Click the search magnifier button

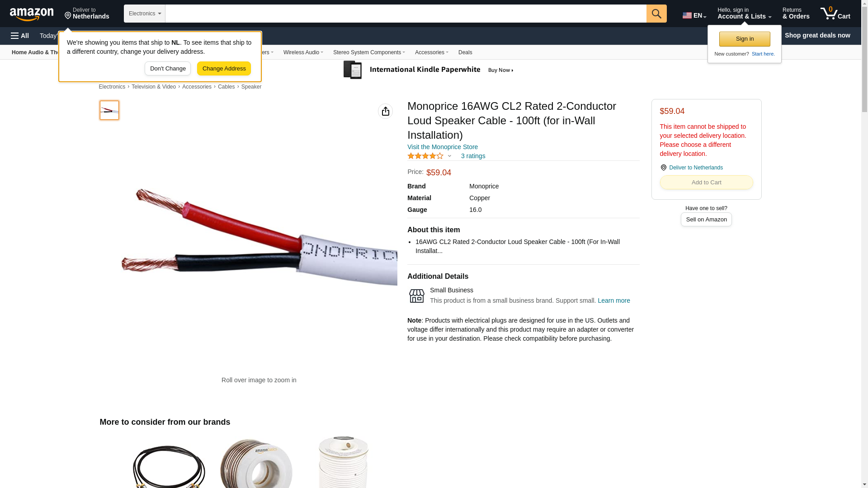[x=656, y=14]
